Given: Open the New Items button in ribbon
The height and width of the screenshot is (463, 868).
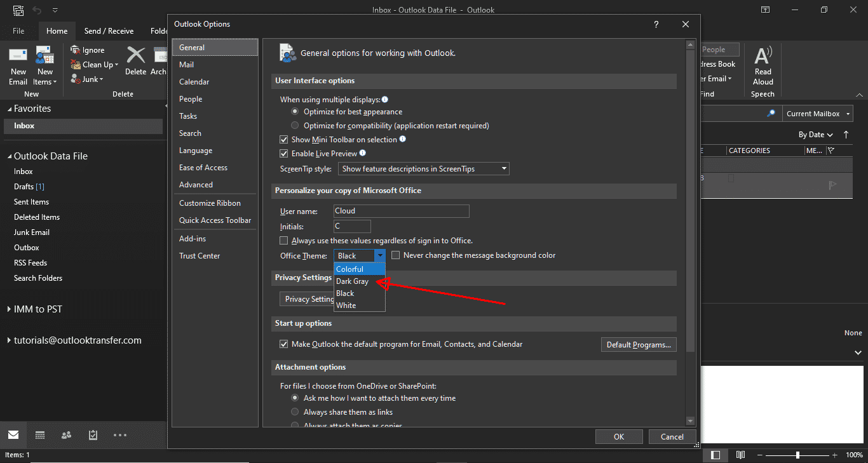Looking at the screenshot, I should [44, 66].
